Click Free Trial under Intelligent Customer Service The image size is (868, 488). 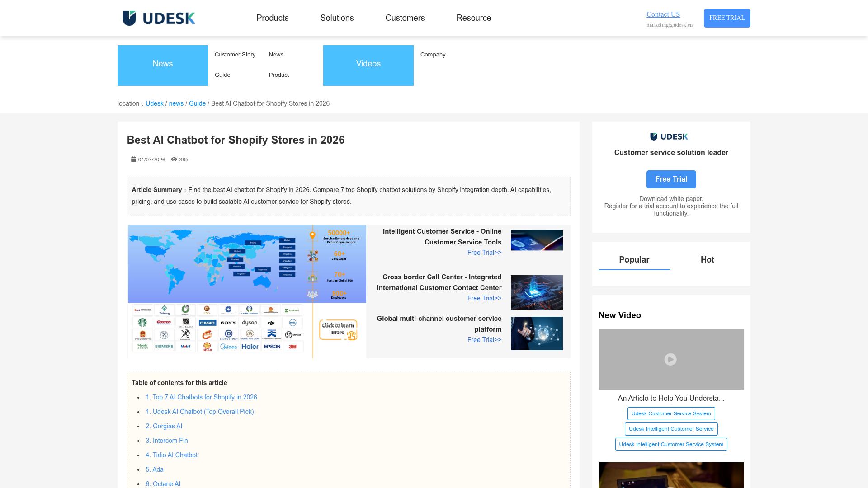tap(484, 253)
